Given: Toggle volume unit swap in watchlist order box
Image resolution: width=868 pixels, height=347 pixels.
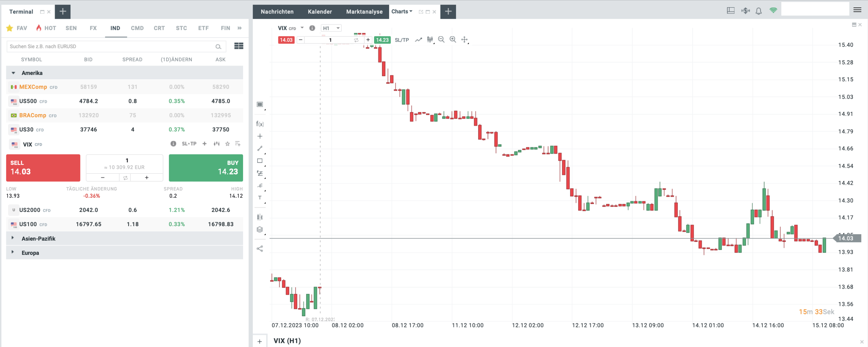Looking at the screenshot, I should 125,178.
